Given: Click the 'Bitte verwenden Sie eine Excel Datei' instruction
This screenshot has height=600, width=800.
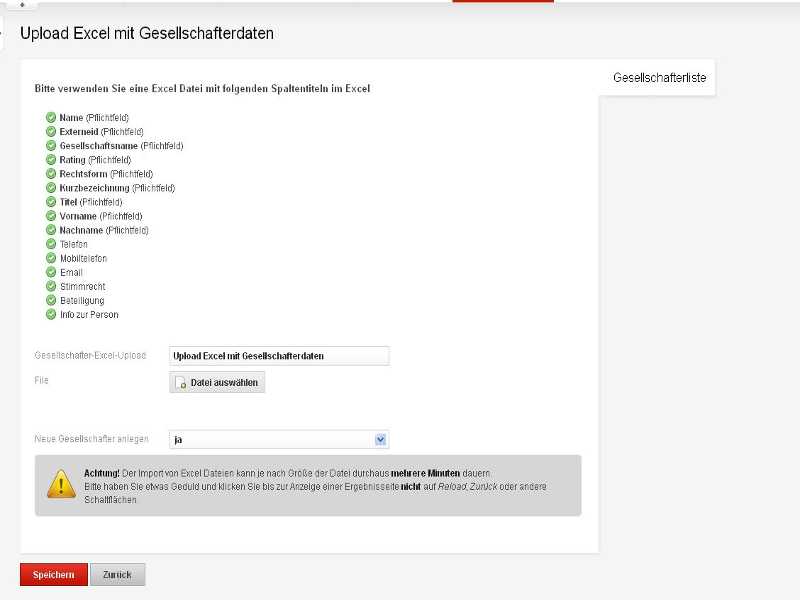Looking at the screenshot, I should click(203, 88).
